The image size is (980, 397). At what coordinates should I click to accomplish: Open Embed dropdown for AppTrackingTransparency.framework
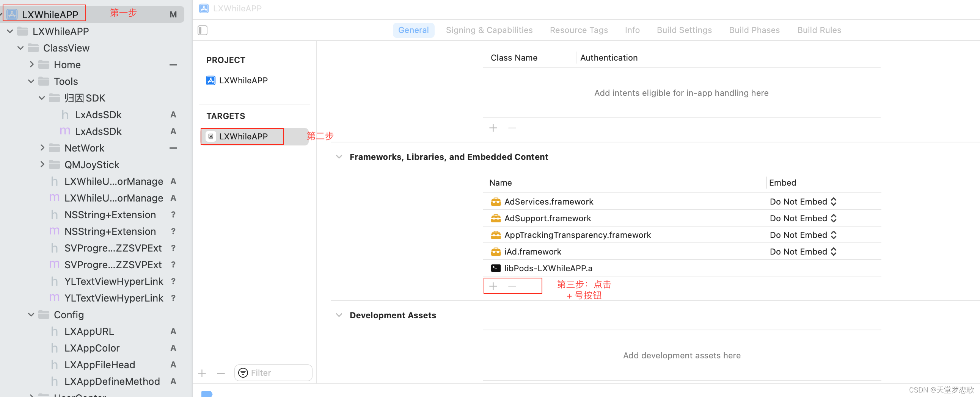(803, 235)
